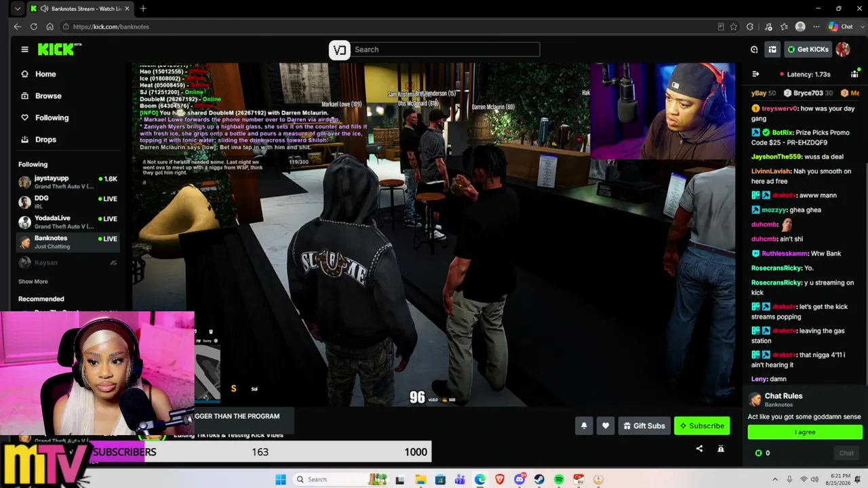Click the report siren icon under Subscribe
The height and width of the screenshot is (488, 868).
point(721,448)
